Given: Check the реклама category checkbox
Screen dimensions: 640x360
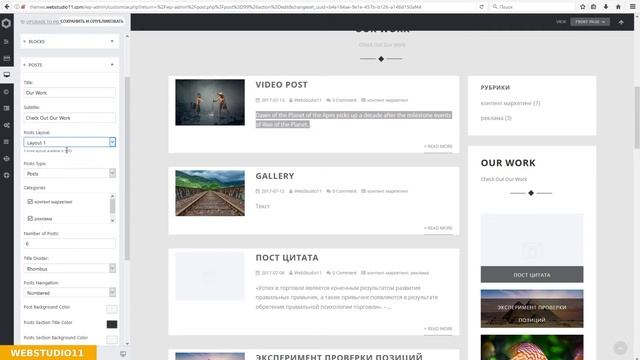Looking at the screenshot, I should (x=30, y=218).
